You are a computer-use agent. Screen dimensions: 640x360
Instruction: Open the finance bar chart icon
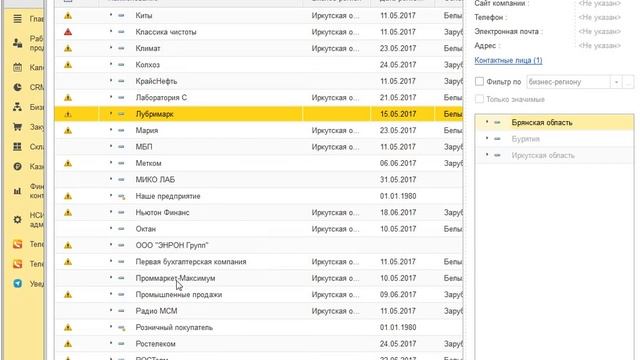[x=17, y=191]
